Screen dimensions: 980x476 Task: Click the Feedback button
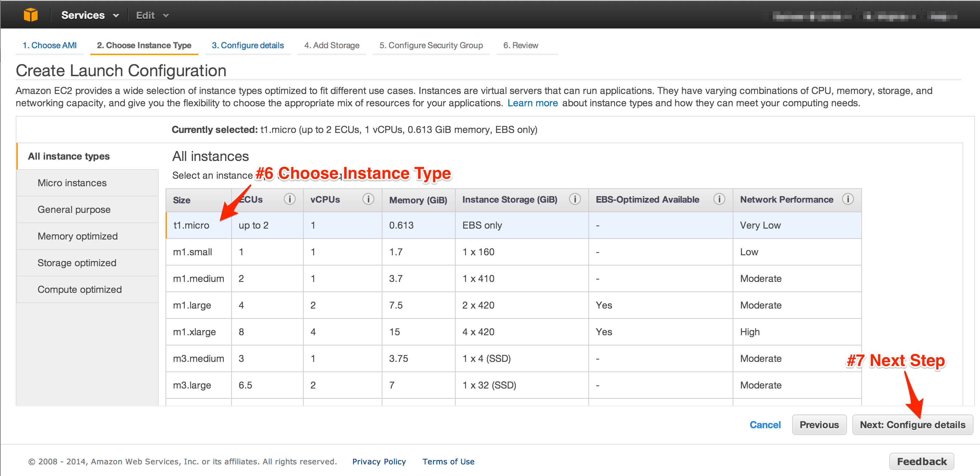[x=922, y=461]
